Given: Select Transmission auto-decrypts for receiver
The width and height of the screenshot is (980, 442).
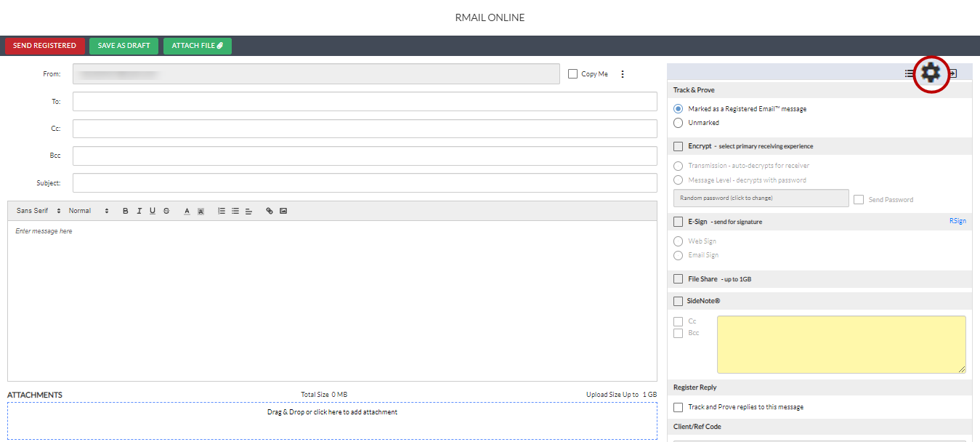Looking at the screenshot, I should 679,166.
